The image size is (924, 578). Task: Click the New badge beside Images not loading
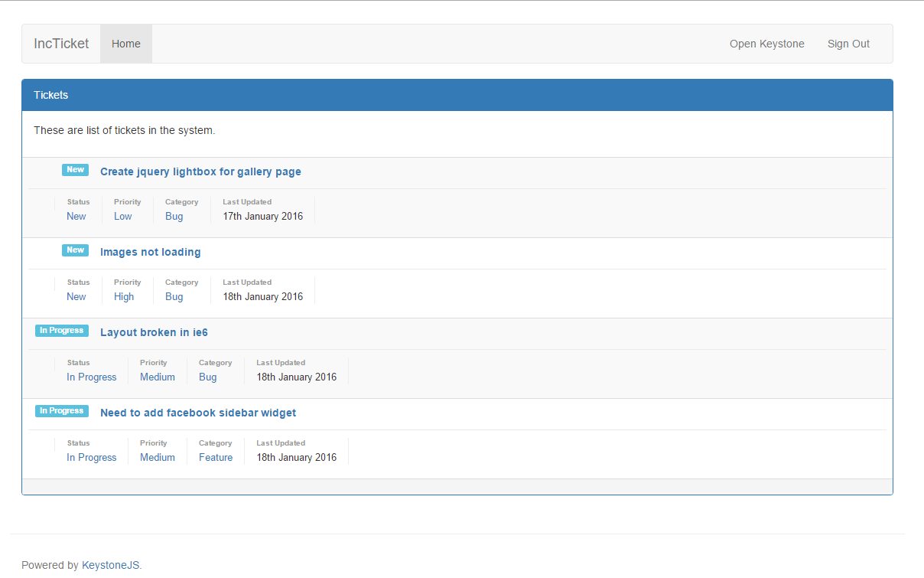pyautogui.click(x=75, y=250)
